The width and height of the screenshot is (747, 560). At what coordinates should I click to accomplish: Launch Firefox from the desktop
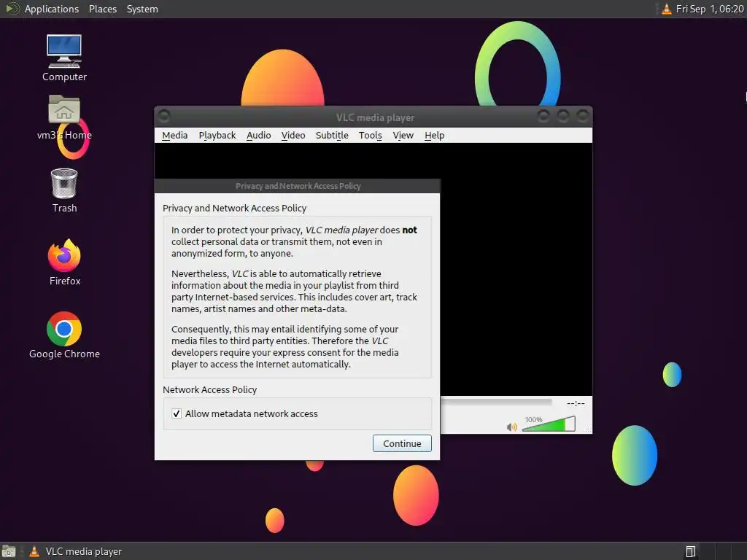click(64, 262)
